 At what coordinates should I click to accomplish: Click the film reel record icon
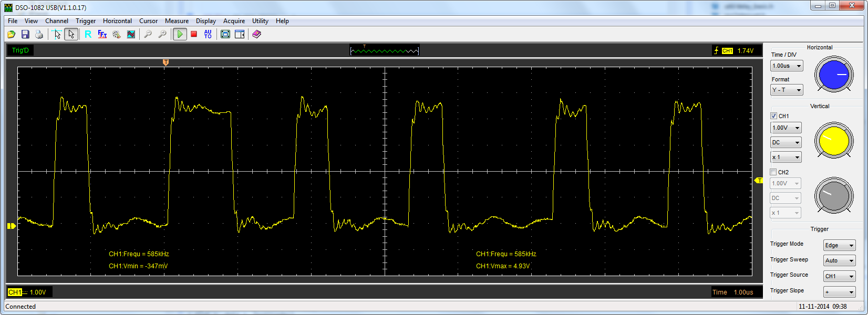tap(117, 34)
